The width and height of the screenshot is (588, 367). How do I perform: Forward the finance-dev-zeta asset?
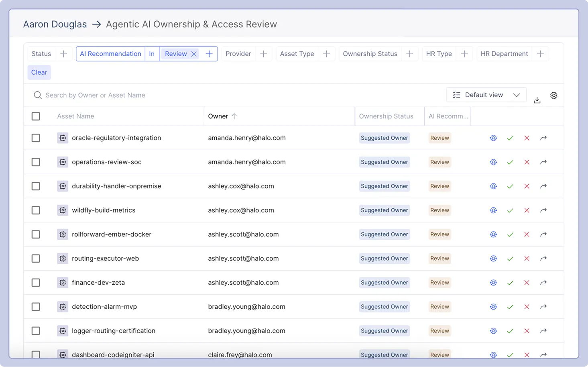(x=543, y=283)
